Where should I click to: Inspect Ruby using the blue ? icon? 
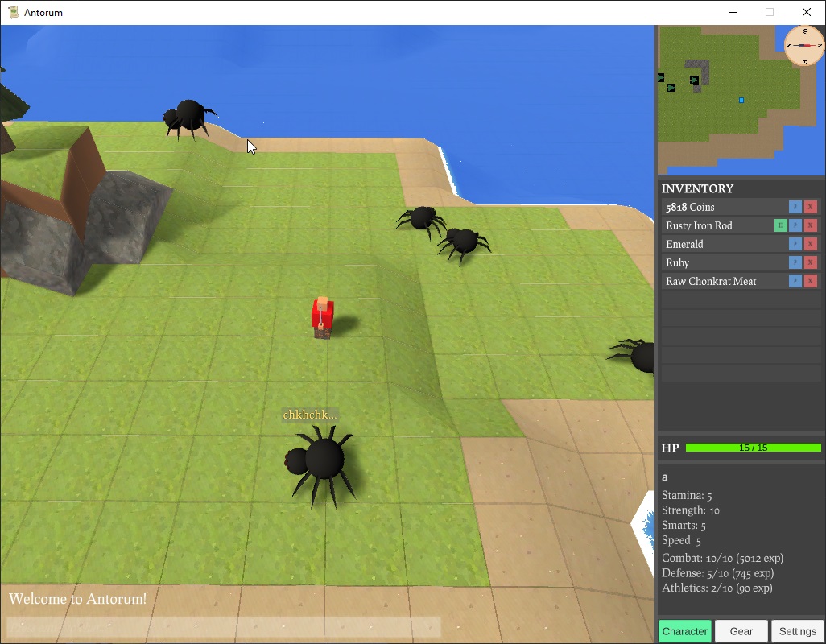795,262
